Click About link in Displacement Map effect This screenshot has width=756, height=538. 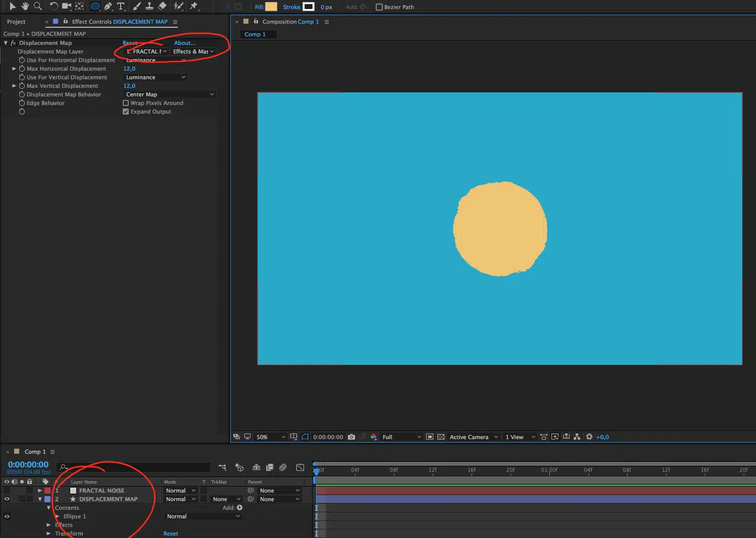click(x=184, y=43)
